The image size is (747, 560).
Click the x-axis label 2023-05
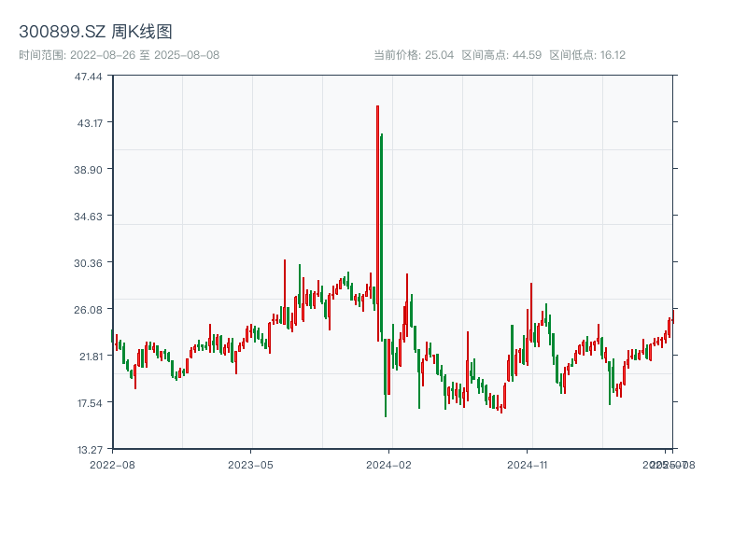(250, 465)
